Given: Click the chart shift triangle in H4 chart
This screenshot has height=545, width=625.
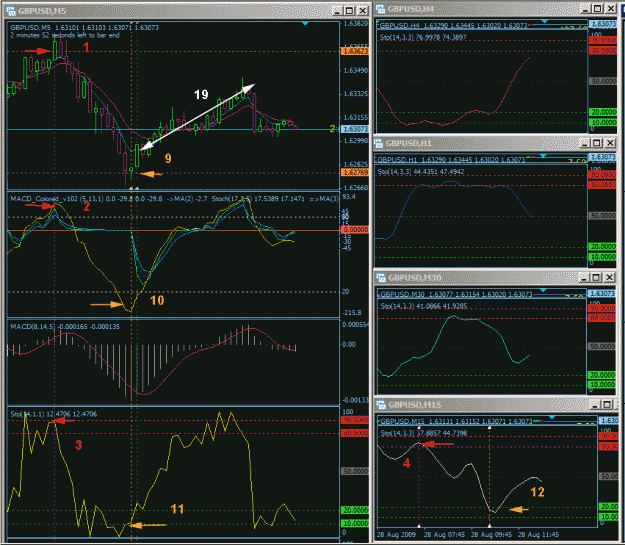Looking at the screenshot, I should 544,21.
